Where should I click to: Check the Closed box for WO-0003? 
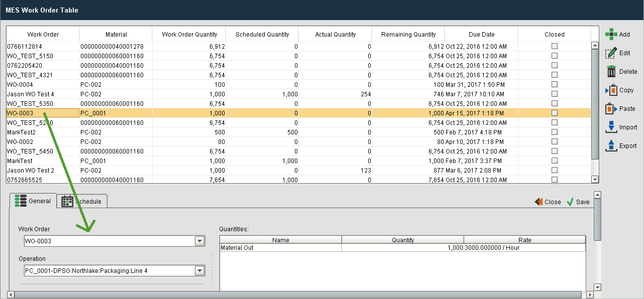pyautogui.click(x=555, y=113)
